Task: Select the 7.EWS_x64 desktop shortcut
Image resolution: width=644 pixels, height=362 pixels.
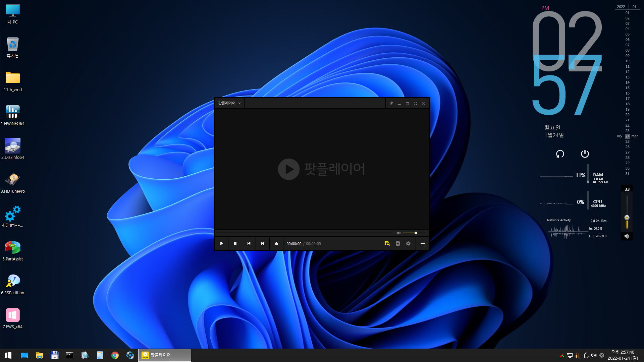Action: [x=13, y=318]
